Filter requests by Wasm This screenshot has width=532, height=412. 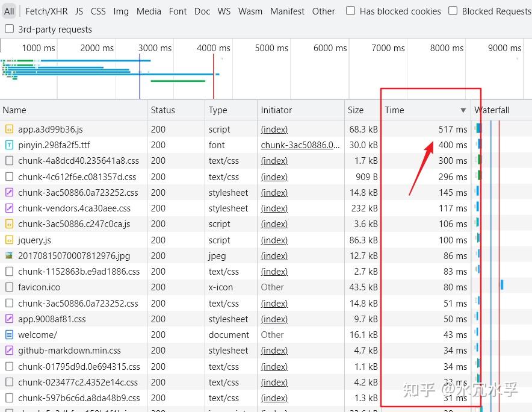coord(250,11)
